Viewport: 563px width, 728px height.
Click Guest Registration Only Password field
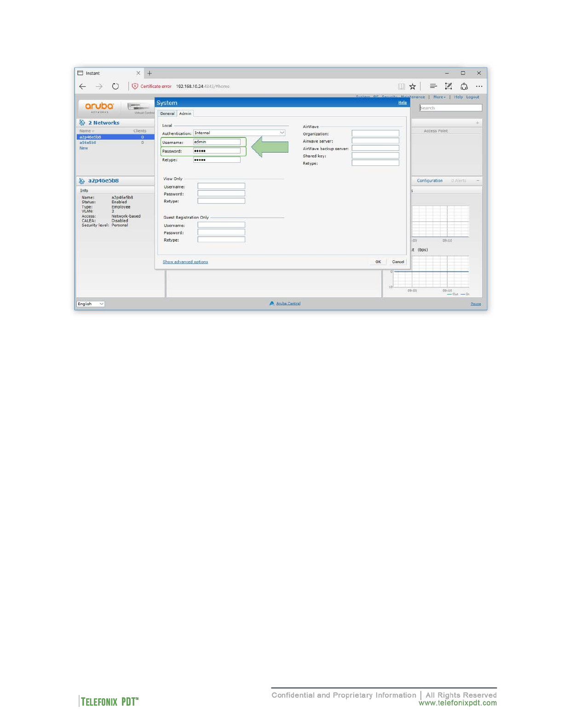(221, 232)
